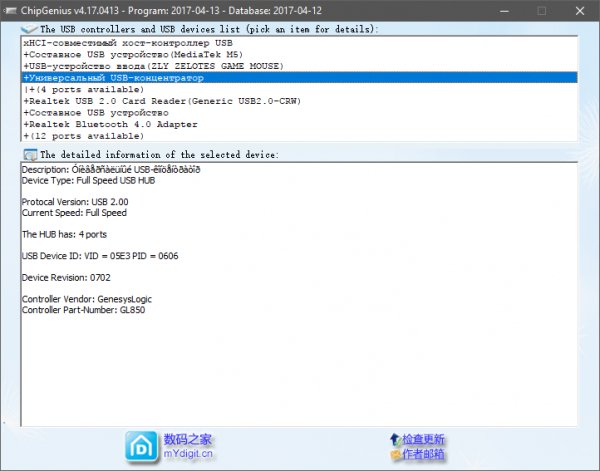
Task: Select Realtek USB 2.0 Card Reader row
Action: pyautogui.click(x=299, y=101)
